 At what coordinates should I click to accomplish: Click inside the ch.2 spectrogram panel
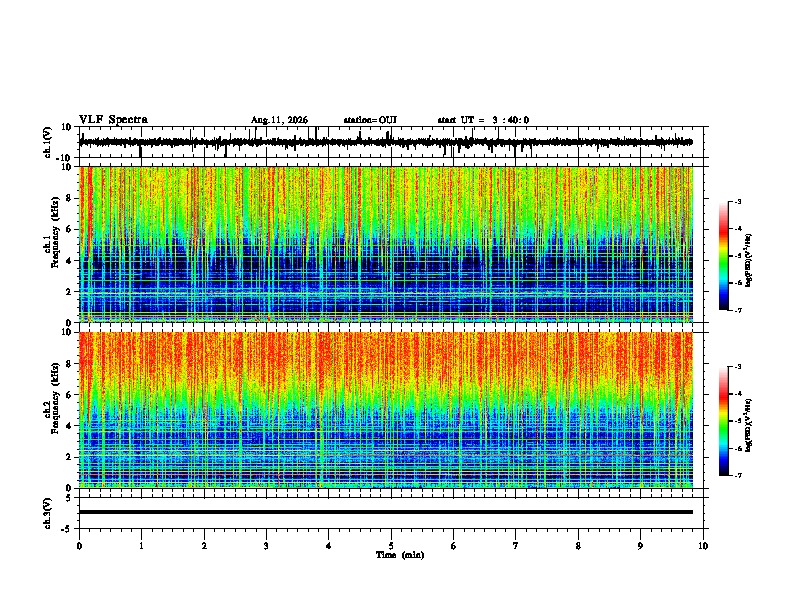pos(385,410)
